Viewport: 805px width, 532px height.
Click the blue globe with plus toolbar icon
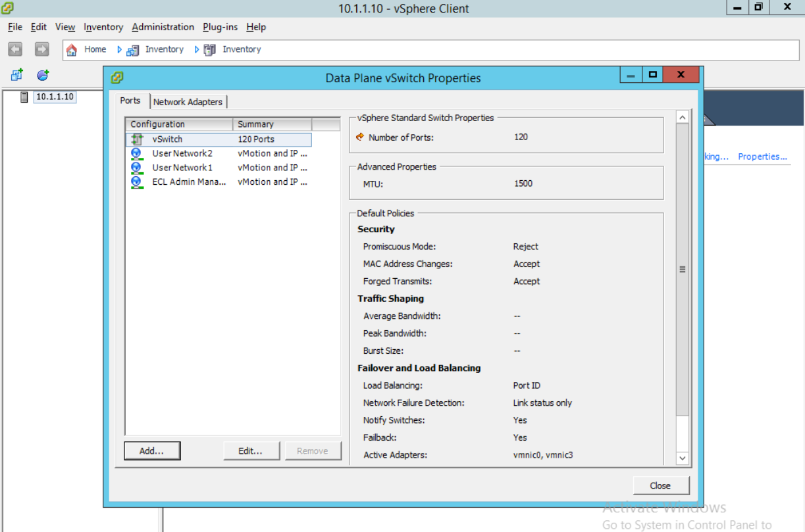click(42, 74)
